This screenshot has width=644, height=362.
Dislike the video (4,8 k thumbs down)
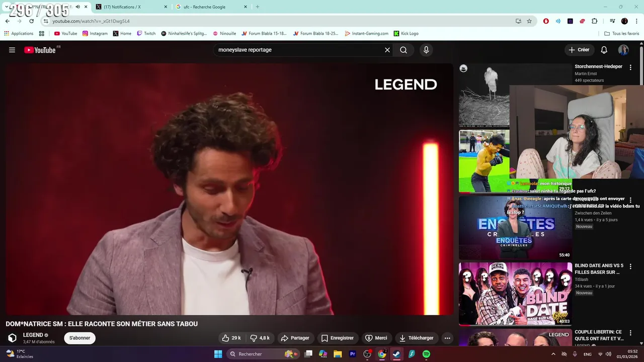pyautogui.click(x=260, y=338)
